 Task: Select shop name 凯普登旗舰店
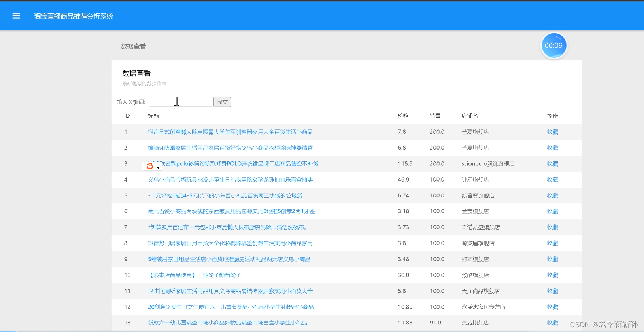pyautogui.click(x=478, y=195)
